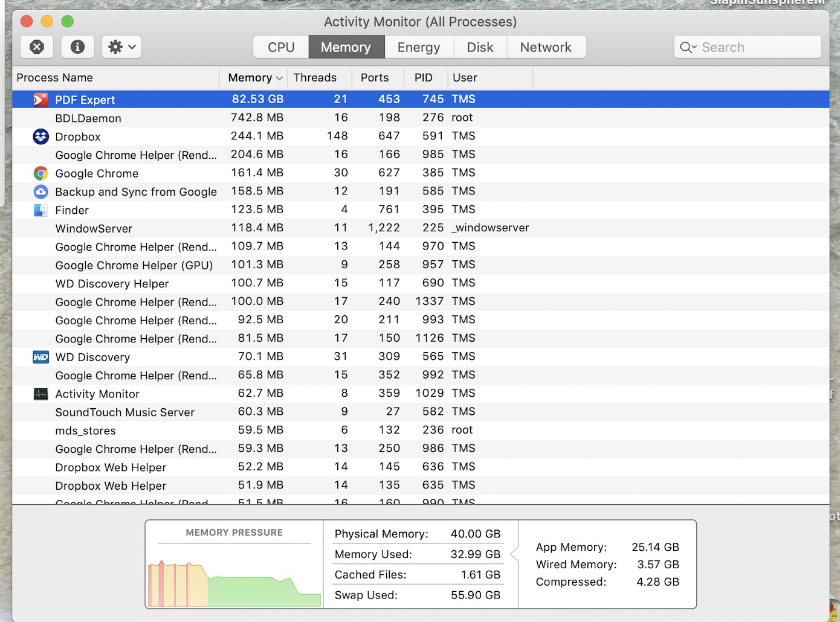Image resolution: width=840 pixels, height=622 pixels.
Task: Select Chrome Helper row with PID 970
Action: (x=421, y=246)
